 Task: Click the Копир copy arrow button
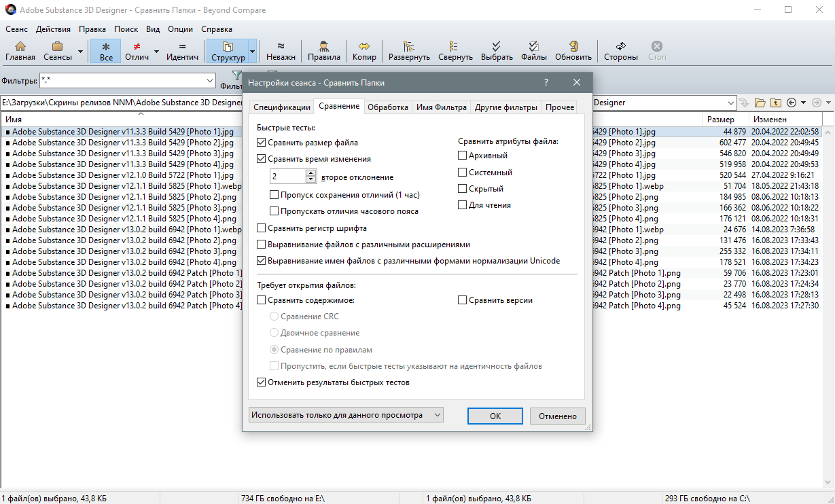(x=363, y=51)
